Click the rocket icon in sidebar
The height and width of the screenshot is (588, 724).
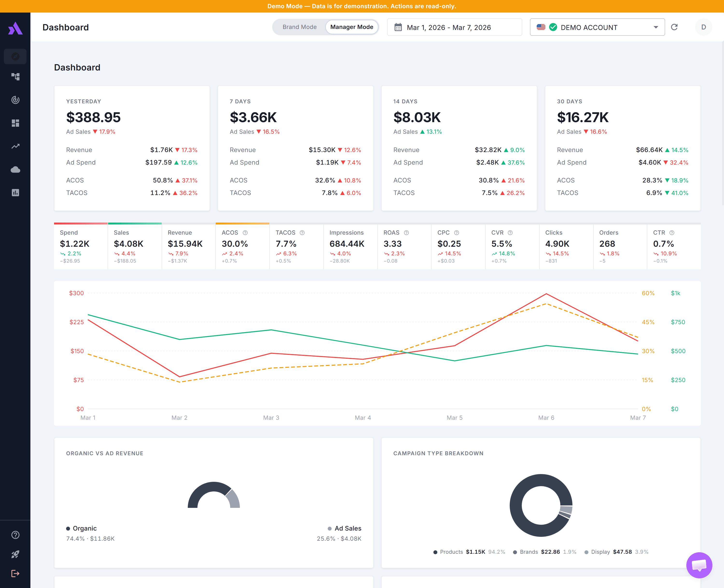click(x=15, y=554)
